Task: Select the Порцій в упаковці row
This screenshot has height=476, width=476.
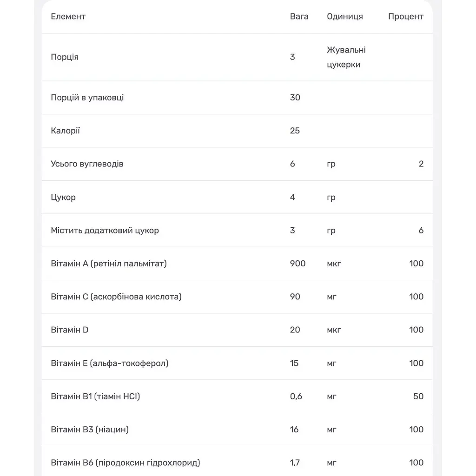Action: pos(237,98)
